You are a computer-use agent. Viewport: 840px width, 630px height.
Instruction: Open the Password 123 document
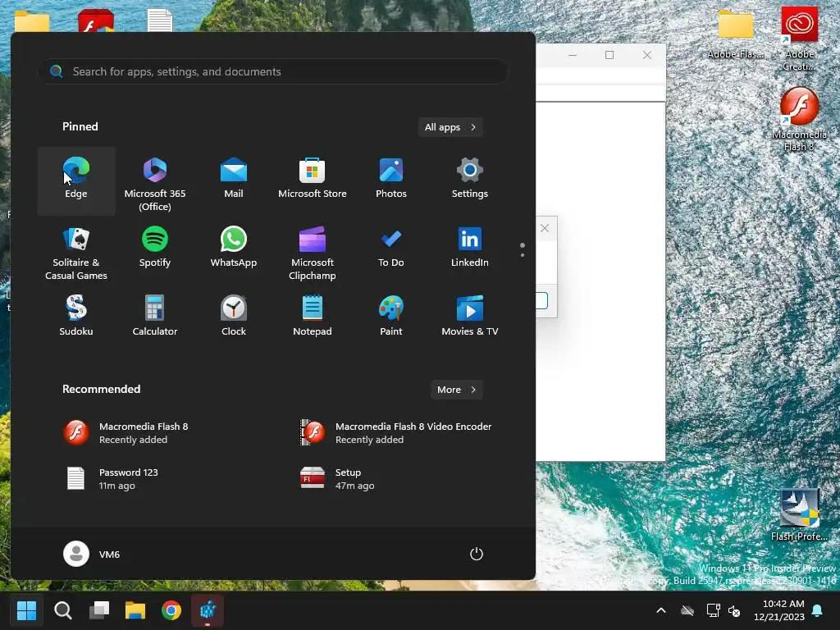point(155,479)
